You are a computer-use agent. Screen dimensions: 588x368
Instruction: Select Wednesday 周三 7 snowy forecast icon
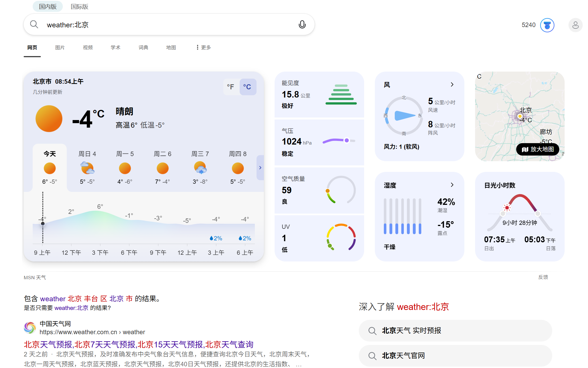200,168
